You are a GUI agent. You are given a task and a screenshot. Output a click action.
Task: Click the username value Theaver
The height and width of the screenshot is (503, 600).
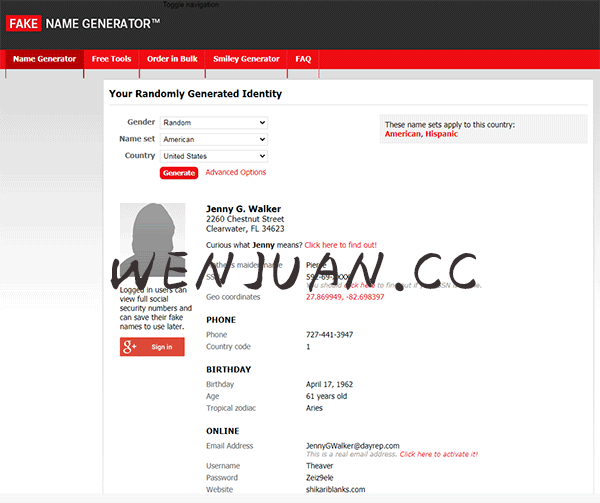pyautogui.click(x=320, y=466)
